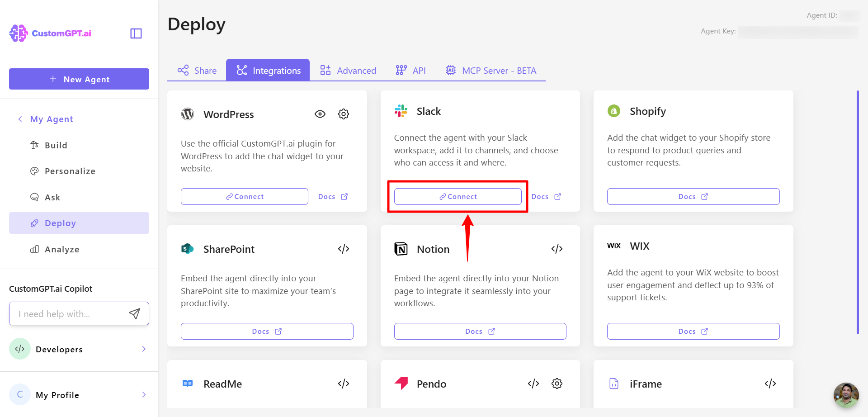Show SharePoint embed code icon
Image resolution: width=868 pixels, height=417 pixels.
pos(344,249)
